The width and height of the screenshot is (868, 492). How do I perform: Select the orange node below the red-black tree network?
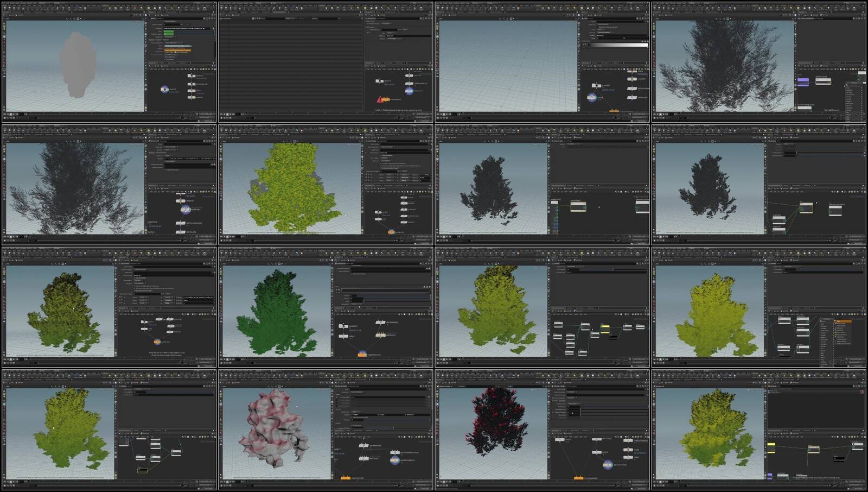pyautogui.click(x=578, y=478)
